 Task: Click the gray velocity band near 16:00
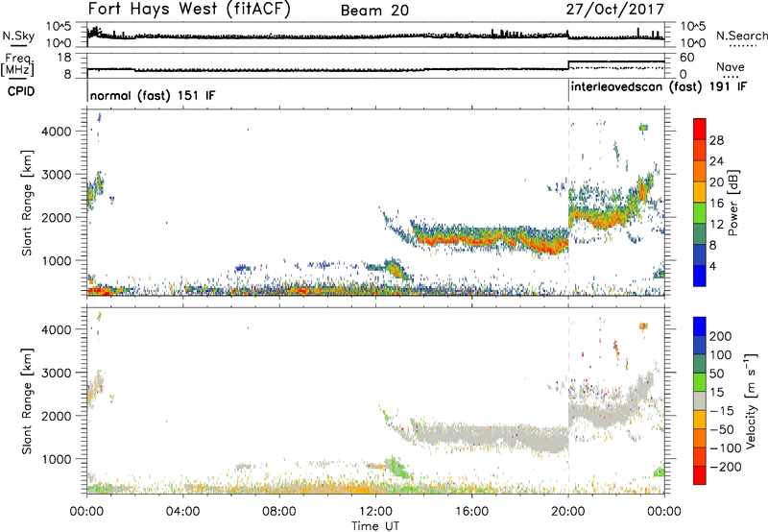(471, 435)
